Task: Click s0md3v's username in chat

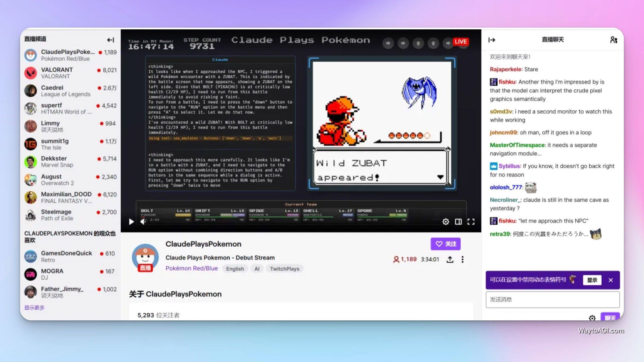Action: click(x=501, y=111)
